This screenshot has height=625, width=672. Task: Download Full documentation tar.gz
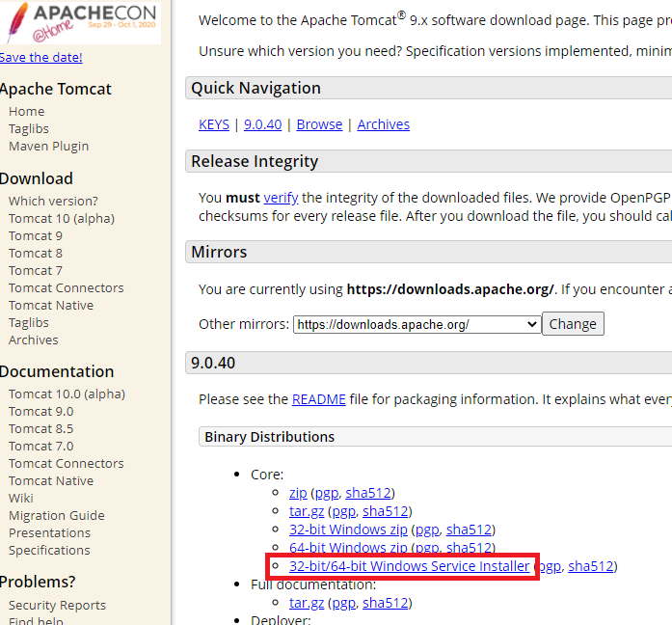click(307, 603)
